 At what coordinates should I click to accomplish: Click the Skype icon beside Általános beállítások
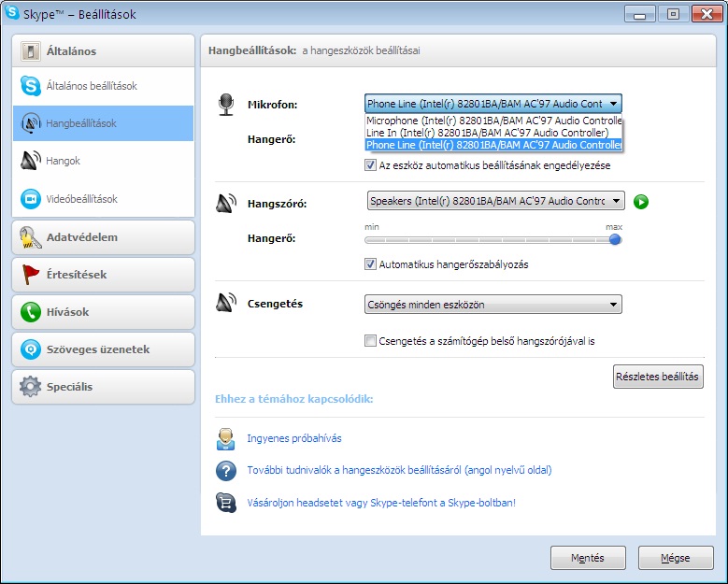point(31,86)
